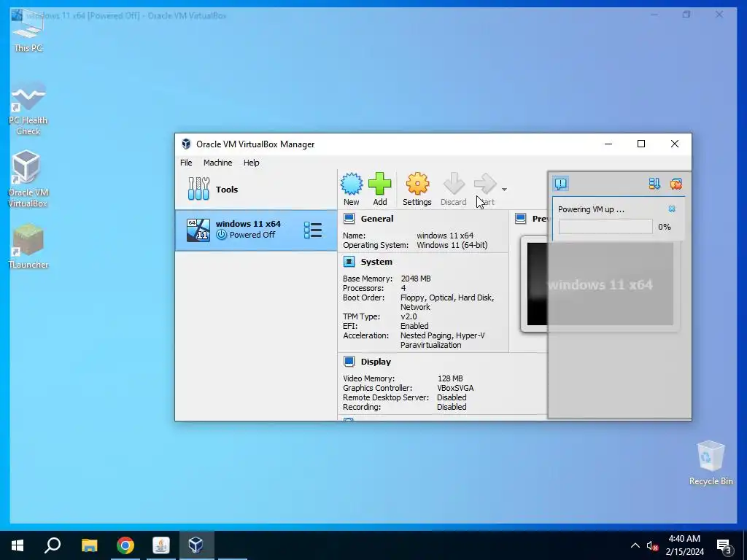
Task: Click the Powered Off status text
Action: 252,235
